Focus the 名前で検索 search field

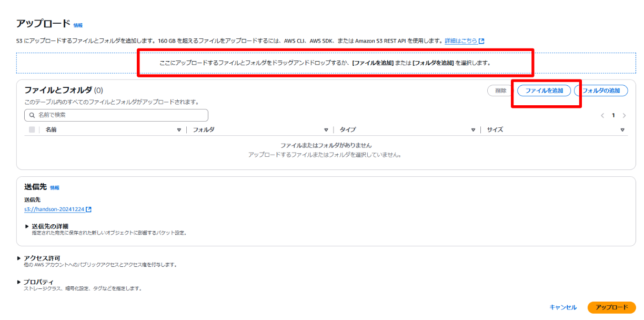[116, 115]
